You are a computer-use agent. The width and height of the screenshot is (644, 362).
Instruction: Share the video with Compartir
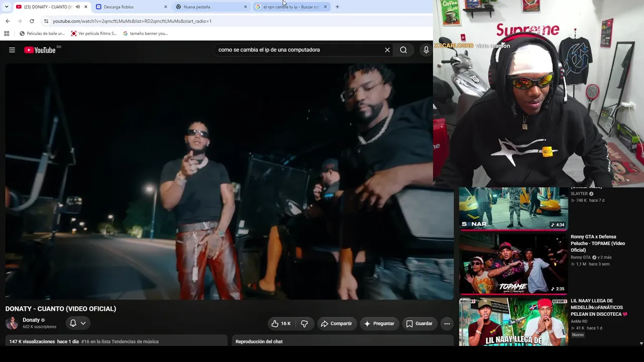[337, 324]
